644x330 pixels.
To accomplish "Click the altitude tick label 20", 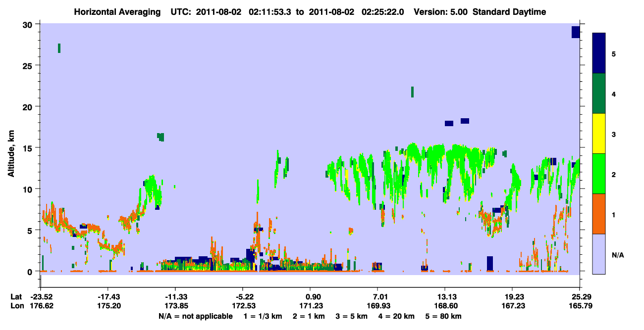I will click(x=29, y=107).
